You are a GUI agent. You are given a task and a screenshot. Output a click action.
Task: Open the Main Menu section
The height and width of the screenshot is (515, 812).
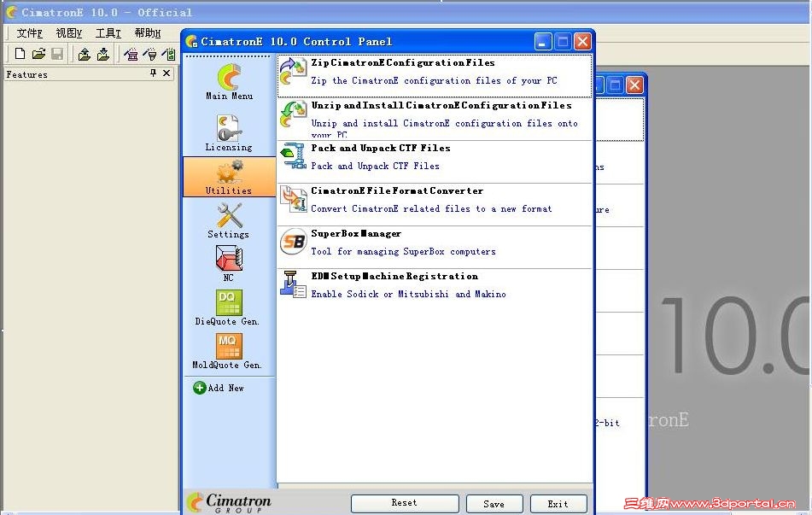pyautogui.click(x=229, y=81)
